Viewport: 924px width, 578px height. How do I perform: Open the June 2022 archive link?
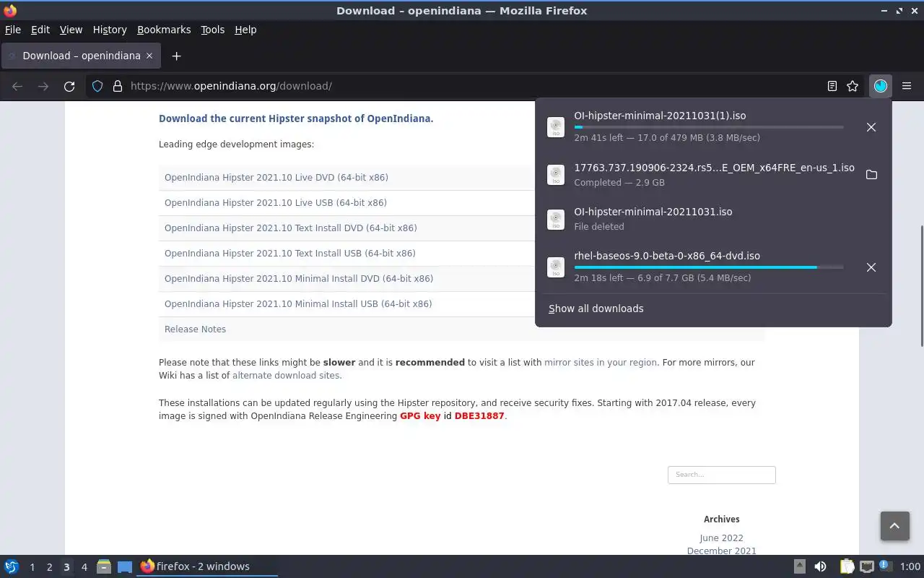(721, 538)
